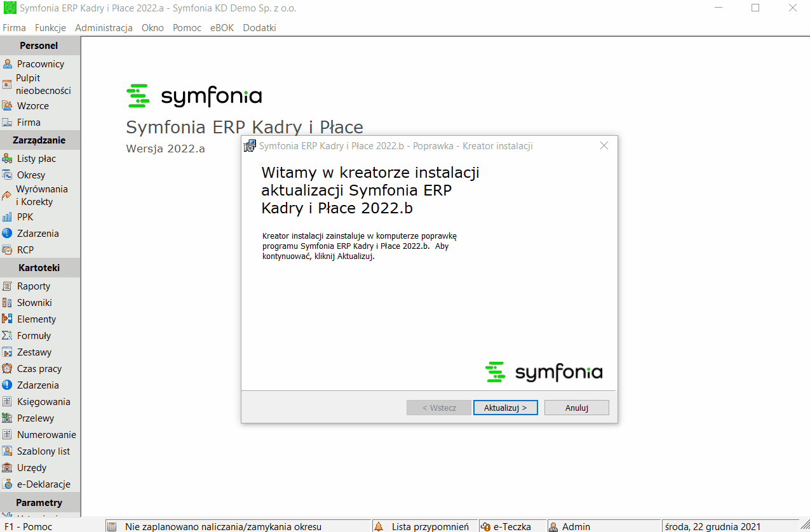Click the Numerowanie sidebar icon
Screen dimensions: 810x532
point(8,435)
